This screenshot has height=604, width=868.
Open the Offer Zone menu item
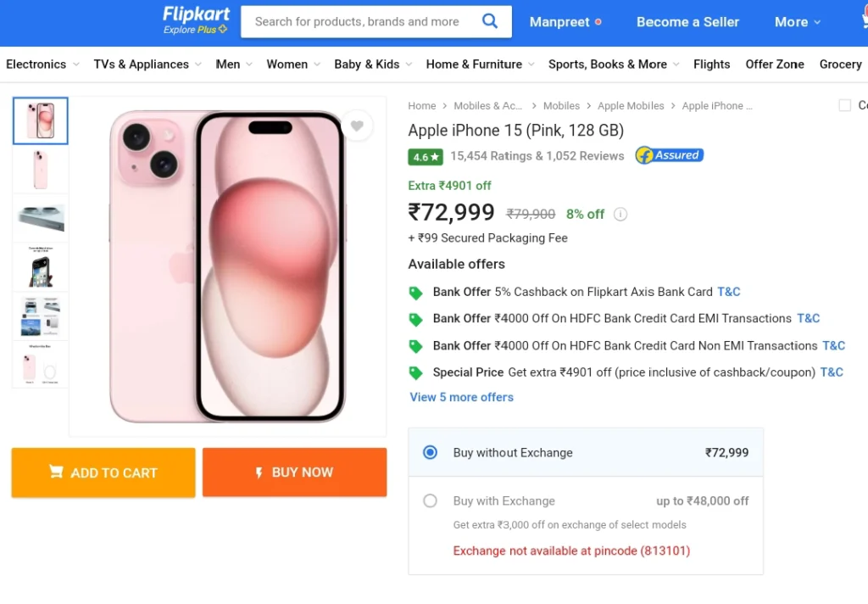tap(775, 64)
